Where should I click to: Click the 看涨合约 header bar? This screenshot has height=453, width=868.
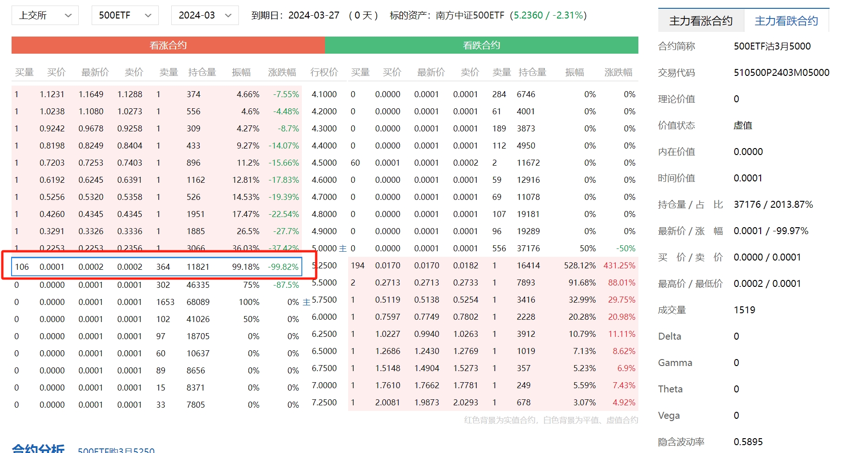tap(168, 45)
